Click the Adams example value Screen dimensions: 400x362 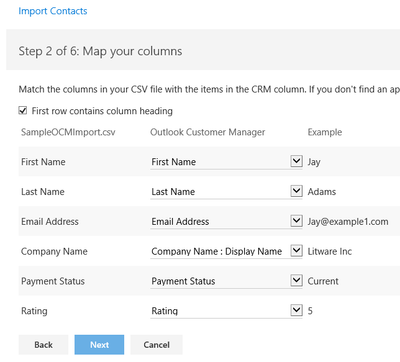[x=322, y=192]
